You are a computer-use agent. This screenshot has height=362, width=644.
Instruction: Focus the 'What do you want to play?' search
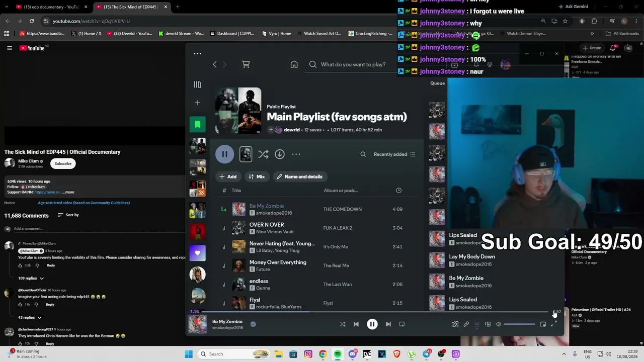[x=353, y=64]
